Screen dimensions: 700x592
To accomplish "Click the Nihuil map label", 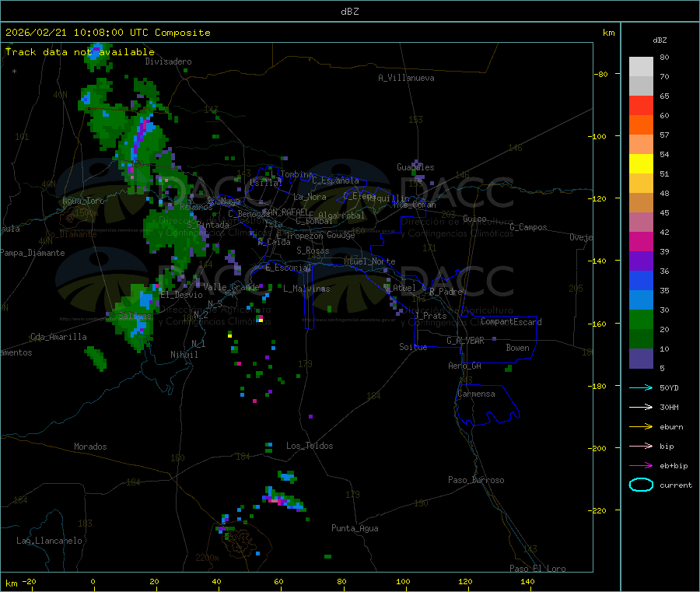I will tap(184, 355).
